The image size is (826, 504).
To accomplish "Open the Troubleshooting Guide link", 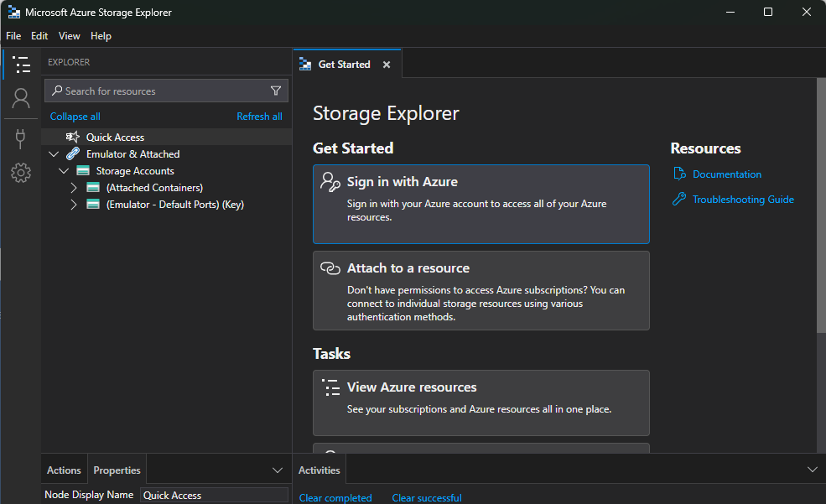I will [x=743, y=199].
